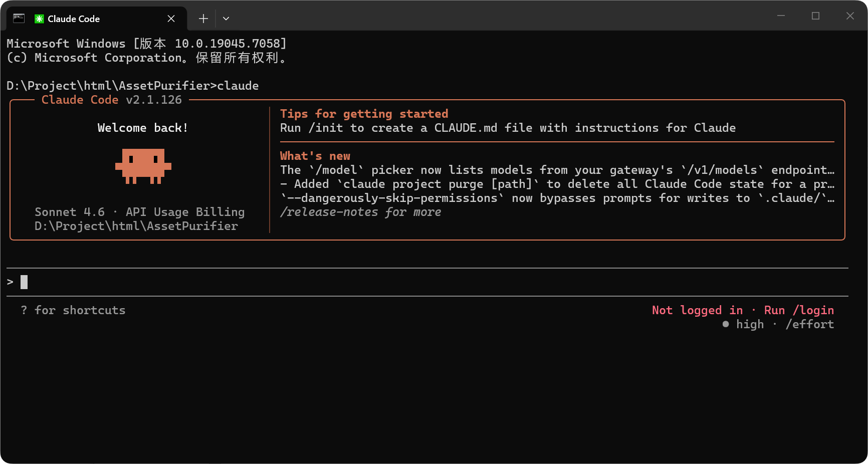The width and height of the screenshot is (868, 464).
Task: Maximize the terminal window
Action: (x=815, y=16)
